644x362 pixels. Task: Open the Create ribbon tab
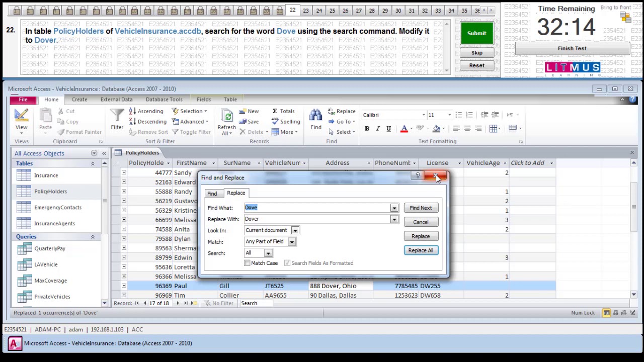coord(79,100)
